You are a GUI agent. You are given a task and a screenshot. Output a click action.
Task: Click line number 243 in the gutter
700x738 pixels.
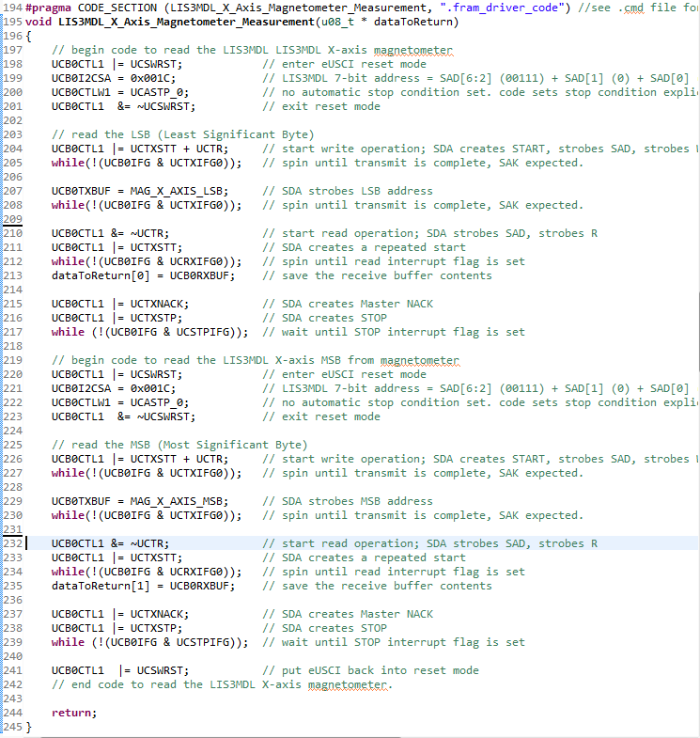pyautogui.click(x=13, y=699)
